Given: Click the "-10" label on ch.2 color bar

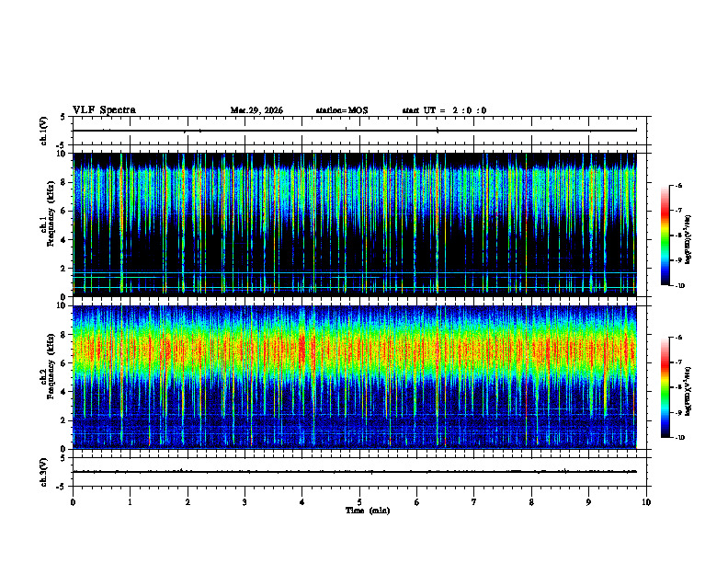Looking at the screenshot, I should [679, 438].
